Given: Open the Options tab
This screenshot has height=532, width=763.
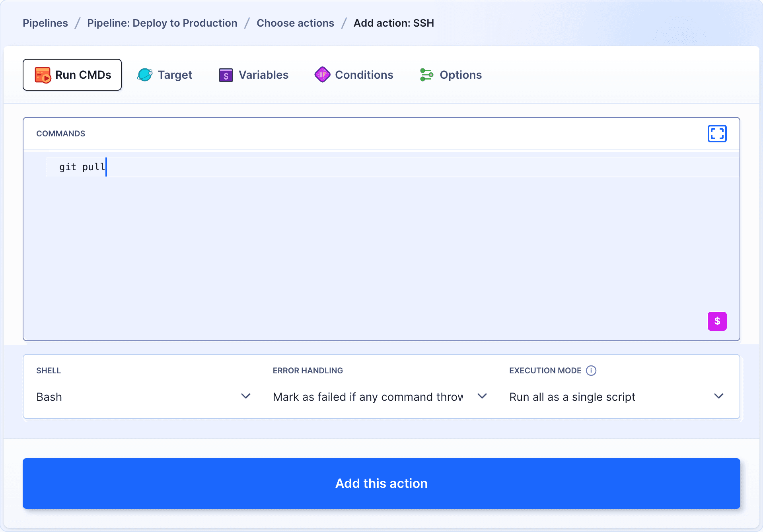Looking at the screenshot, I should click(451, 75).
